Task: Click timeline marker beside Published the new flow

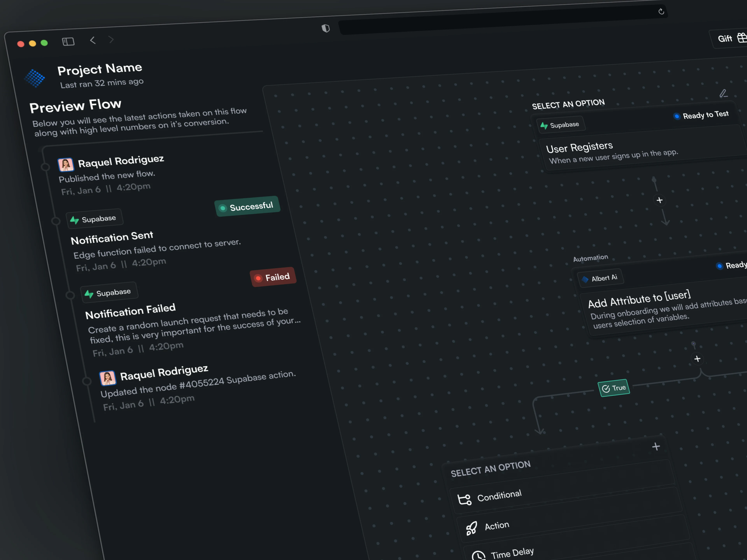Action: coord(45,167)
